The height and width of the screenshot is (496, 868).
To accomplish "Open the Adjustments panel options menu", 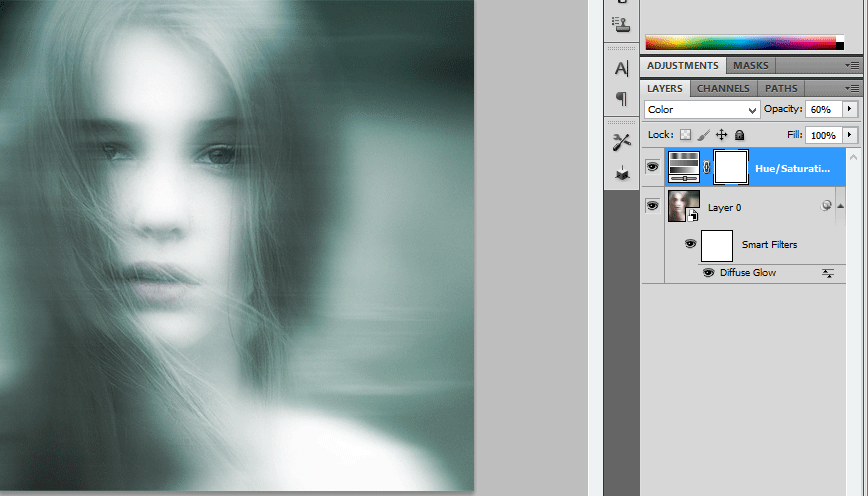I will click(852, 65).
